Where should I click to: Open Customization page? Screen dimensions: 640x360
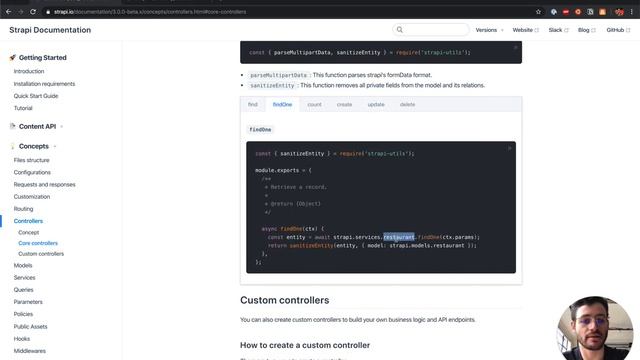pos(32,196)
